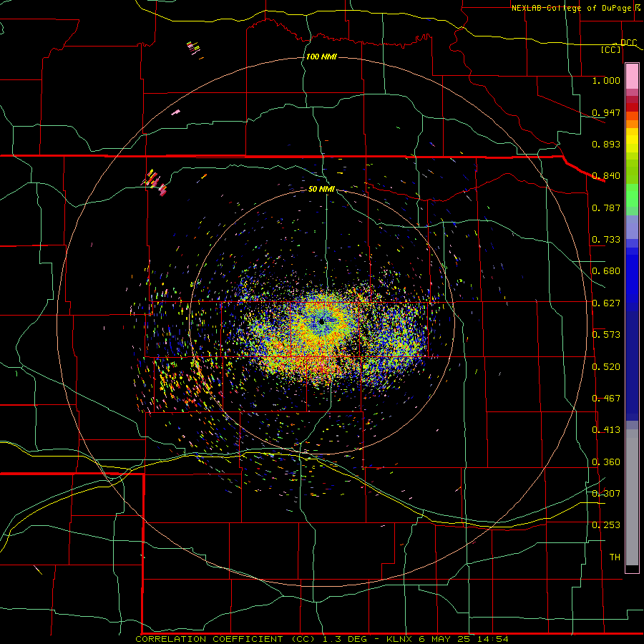
Task: Click the 0.573 scale value
Action: pos(606,335)
